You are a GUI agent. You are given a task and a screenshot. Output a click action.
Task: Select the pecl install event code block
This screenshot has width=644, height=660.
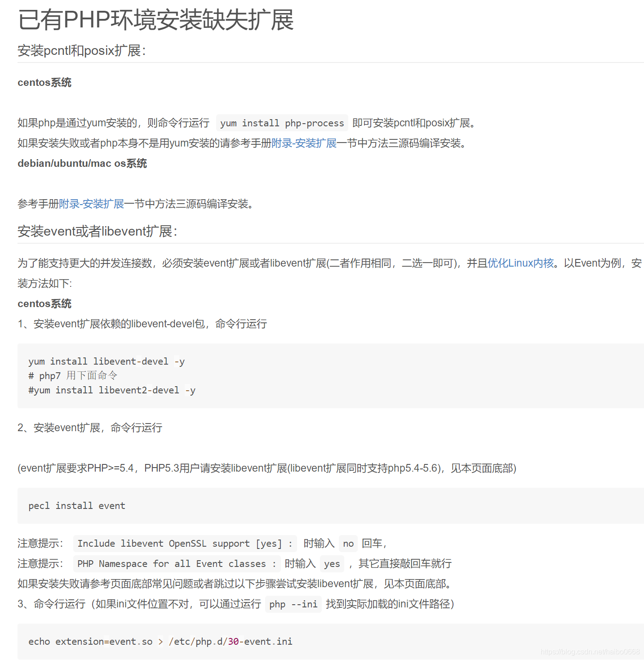[x=76, y=505]
